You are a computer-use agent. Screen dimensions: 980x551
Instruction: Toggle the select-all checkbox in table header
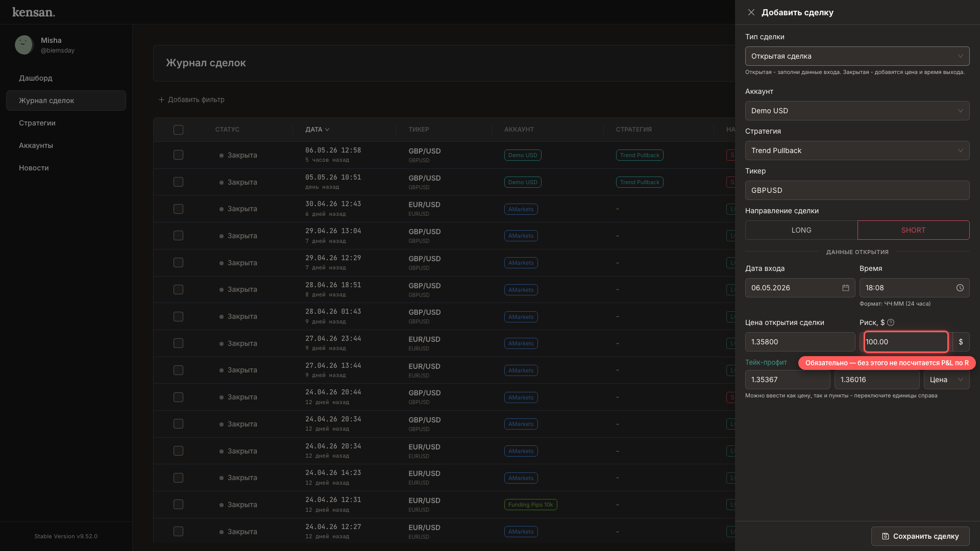point(178,130)
